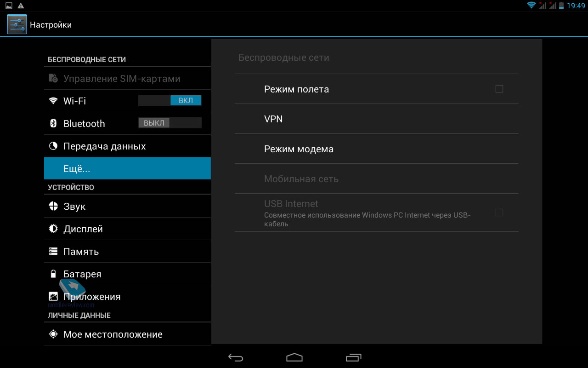Tap the first SIM signal icon
The image size is (588, 368).
543,6
